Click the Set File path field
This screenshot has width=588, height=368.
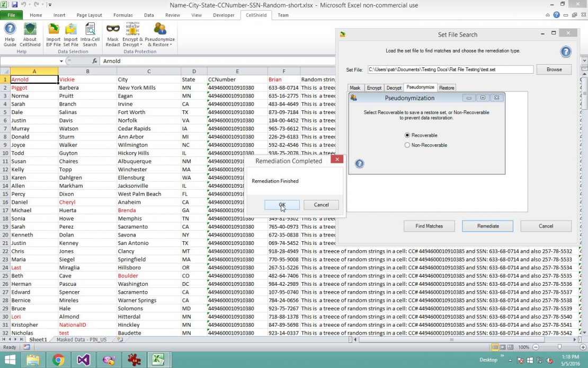(450, 69)
